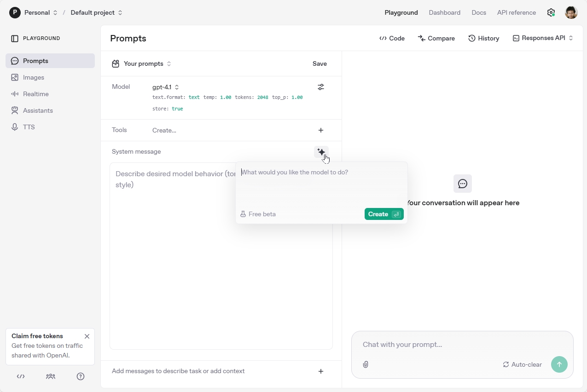Toggle the Auto-clear option

coord(522,364)
